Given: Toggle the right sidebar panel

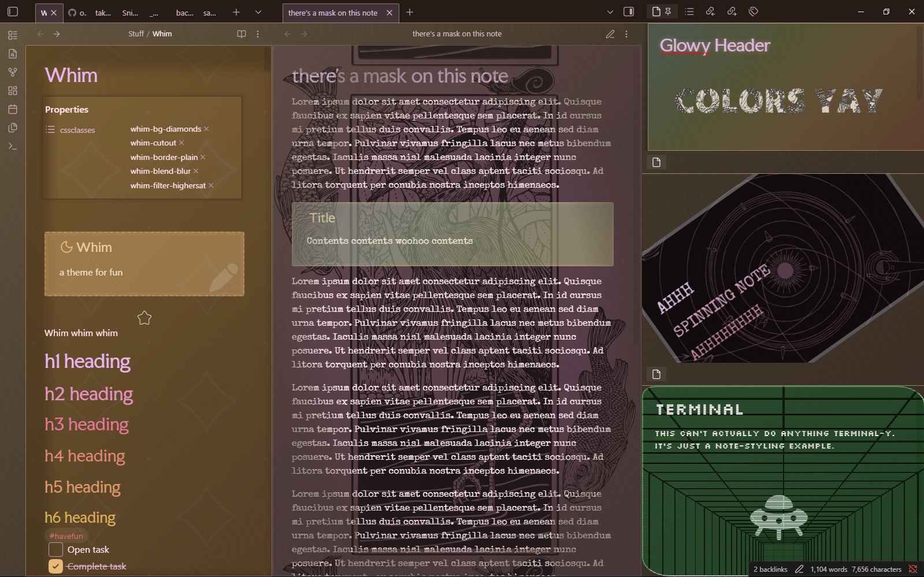Looking at the screenshot, I should tap(629, 12).
